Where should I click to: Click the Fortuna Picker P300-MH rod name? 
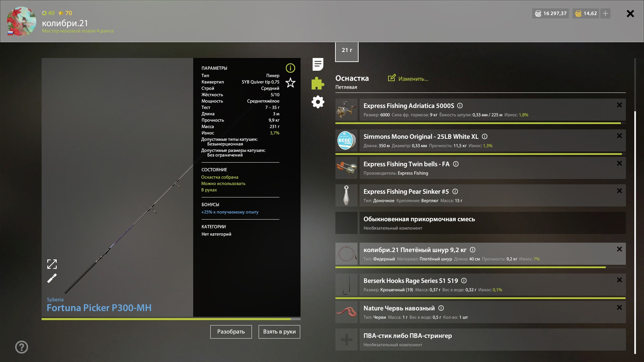[99, 308]
